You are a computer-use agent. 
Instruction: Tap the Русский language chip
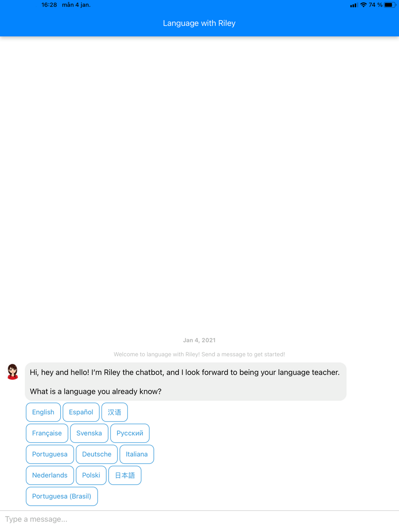[130, 433]
